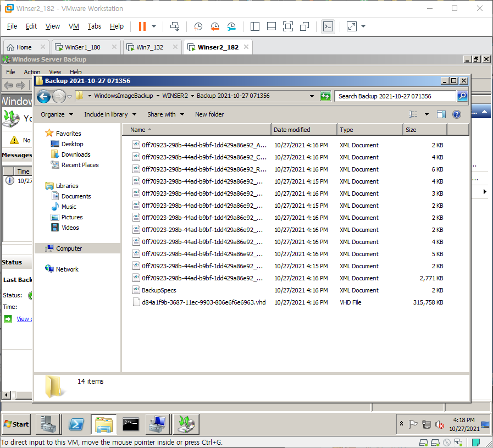The image size is (493, 448).
Task: Take a snapshot of this VM
Action: [x=198, y=26]
